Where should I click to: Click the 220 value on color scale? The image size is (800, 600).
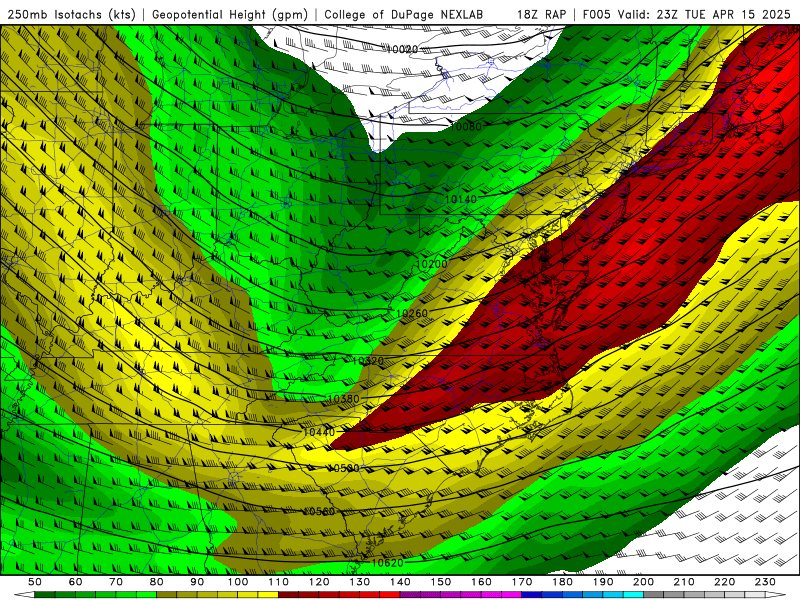point(724,582)
